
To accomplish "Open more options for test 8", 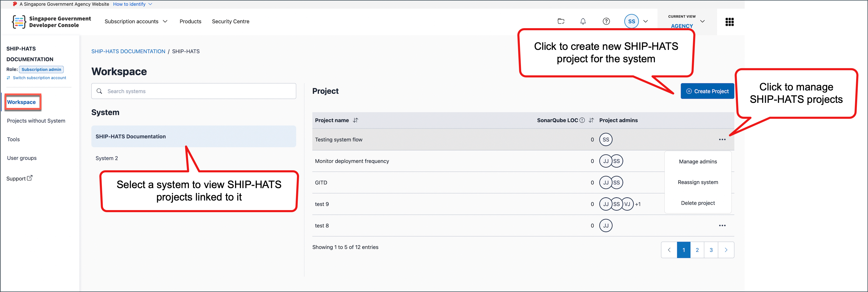I will (722, 226).
